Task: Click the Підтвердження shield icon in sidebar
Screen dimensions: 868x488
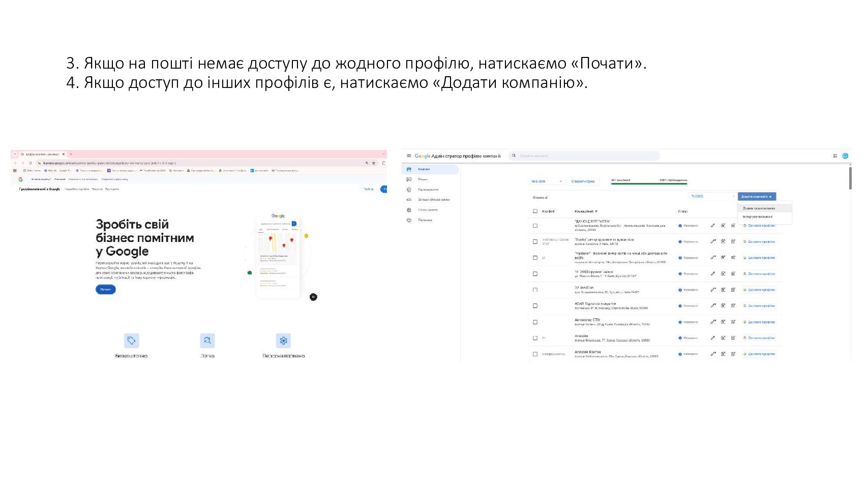Action: pyautogui.click(x=409, y=190)
